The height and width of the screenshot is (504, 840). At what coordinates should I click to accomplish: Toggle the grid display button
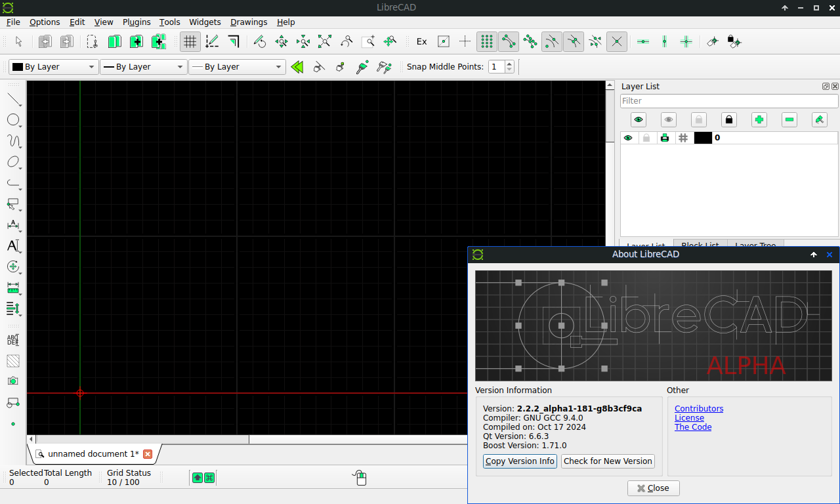pos(190,41)
